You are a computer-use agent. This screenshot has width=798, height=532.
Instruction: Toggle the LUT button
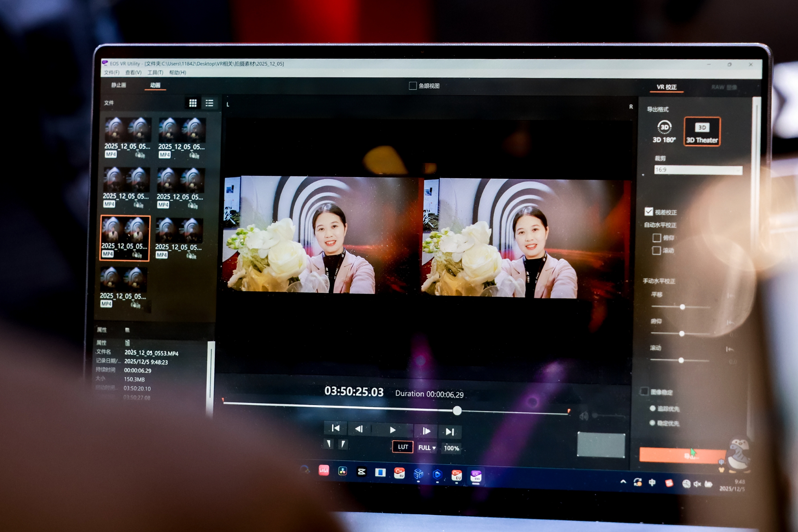[x=403, y=447]
